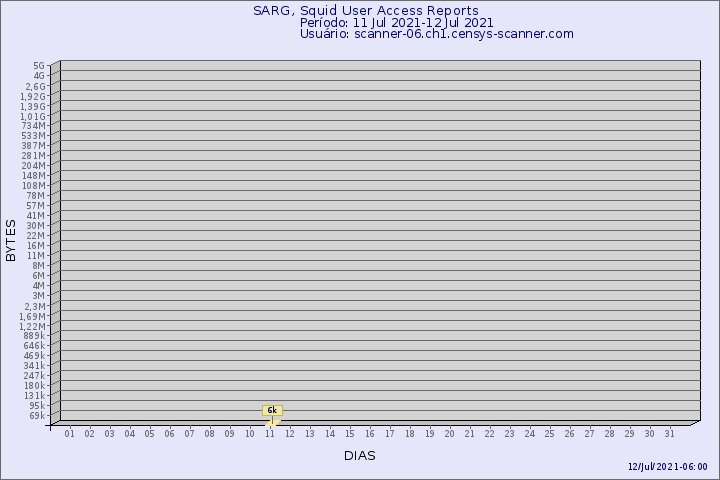Click day 09 on the x-axis

pos(229,434)
